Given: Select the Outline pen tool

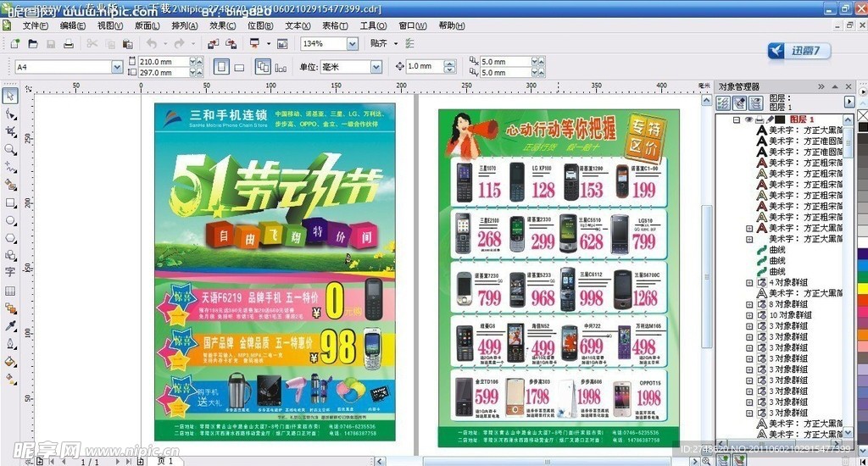Looking at the screenshot, I should [x=10, y=344].
